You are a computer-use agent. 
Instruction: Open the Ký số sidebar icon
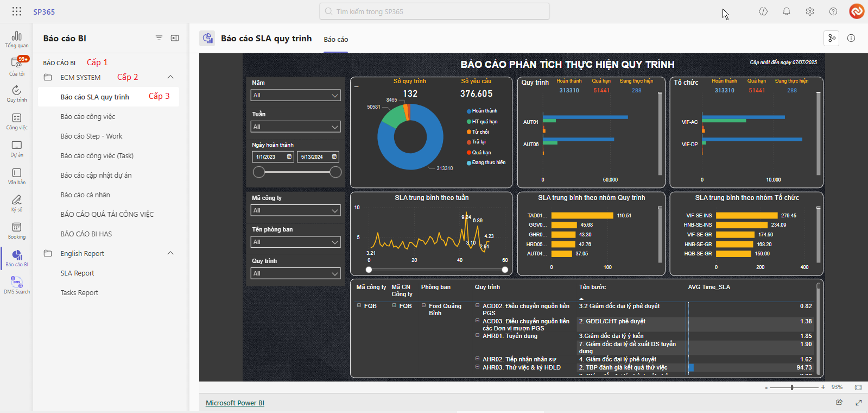click(17, 203)
